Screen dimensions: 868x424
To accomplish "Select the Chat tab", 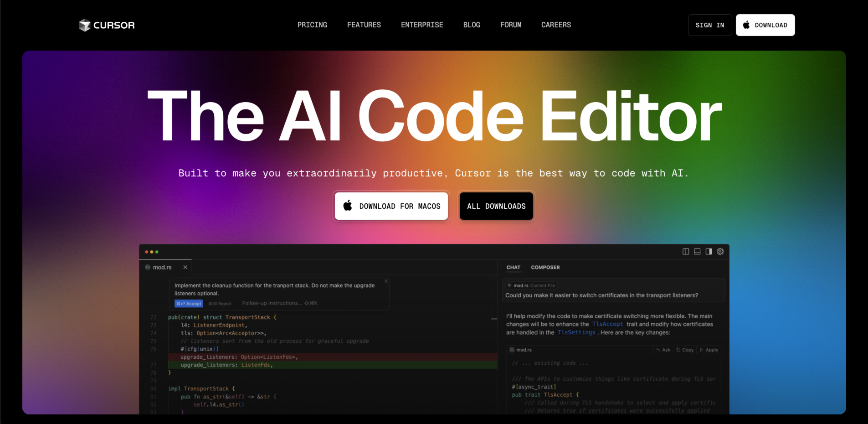I will tap(513, 268).
